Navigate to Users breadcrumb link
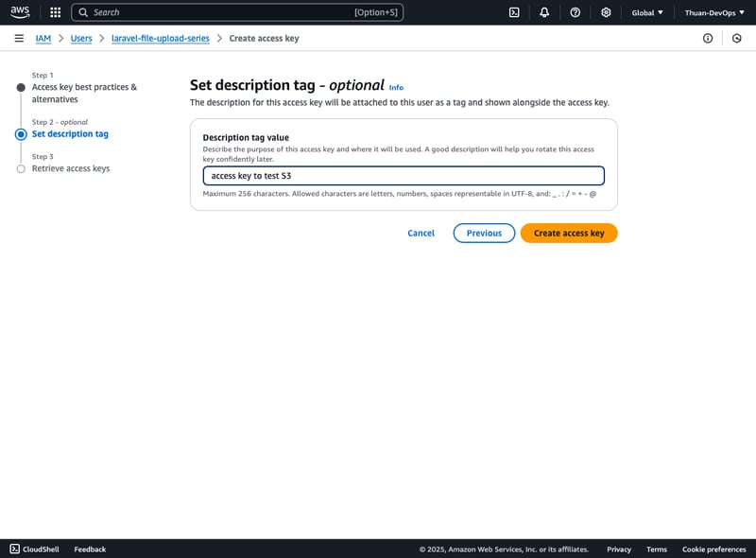 81,38
